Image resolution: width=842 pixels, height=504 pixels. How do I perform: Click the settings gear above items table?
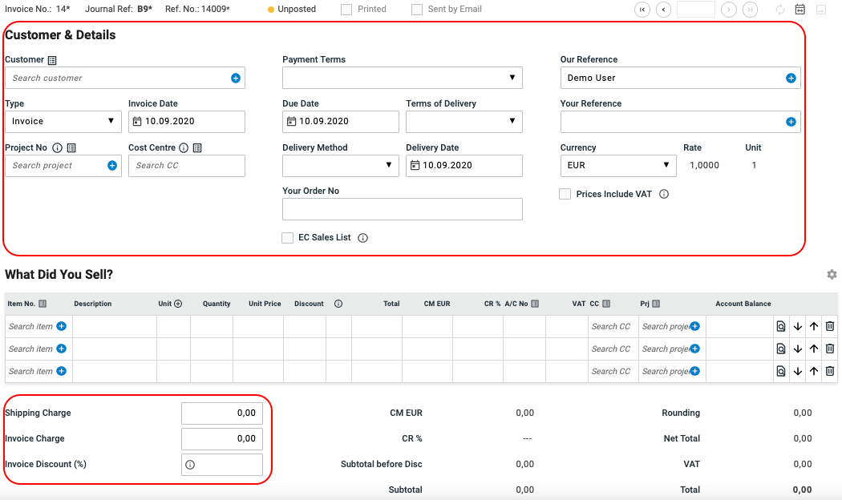pos(832,274)
